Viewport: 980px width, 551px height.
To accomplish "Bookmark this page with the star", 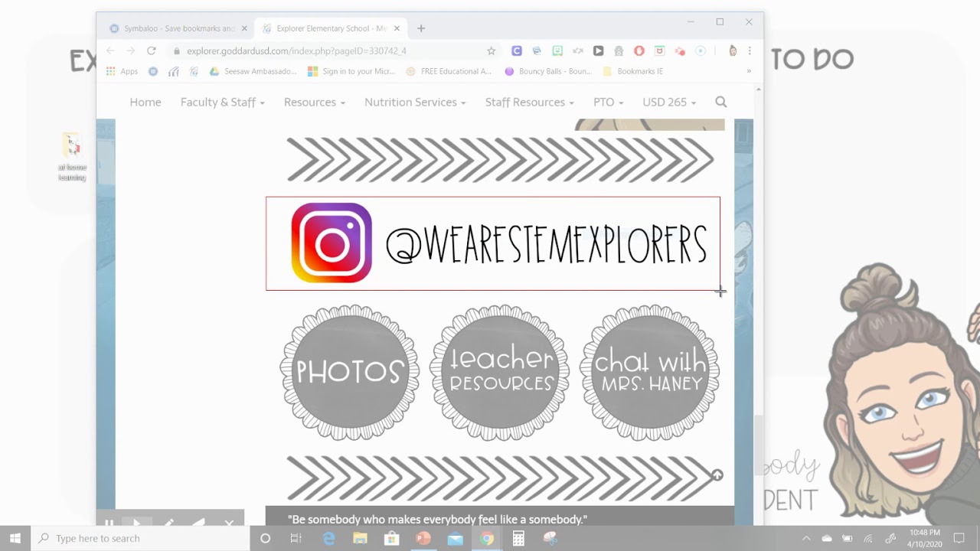I will click(x=492, y=51).
